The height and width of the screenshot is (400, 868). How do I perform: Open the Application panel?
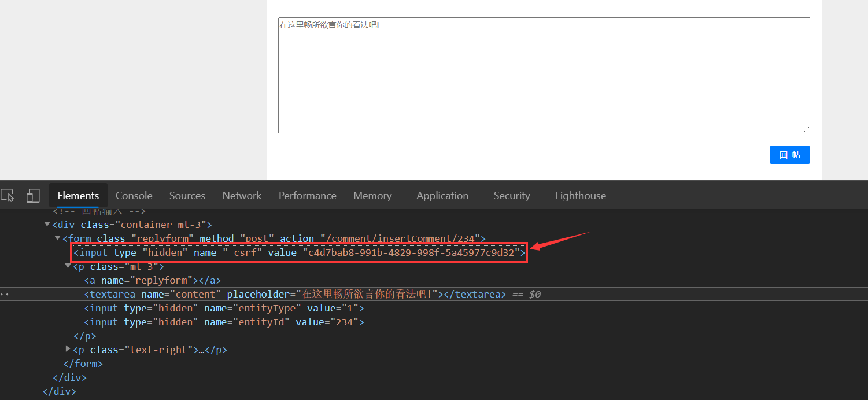pos(442,196)
